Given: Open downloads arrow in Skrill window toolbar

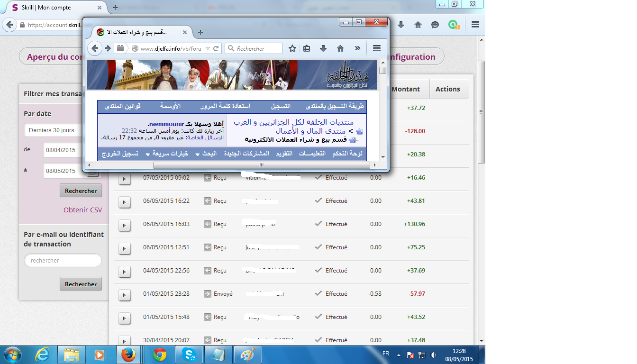Looking at the screenshot, I should (401, 25).
